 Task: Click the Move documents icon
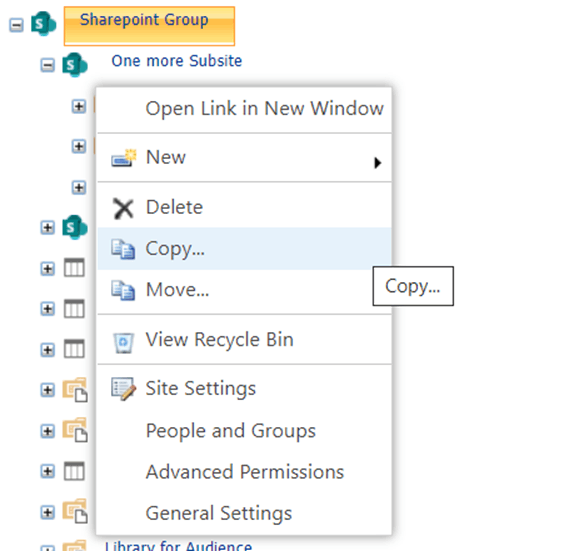(123, 290)
